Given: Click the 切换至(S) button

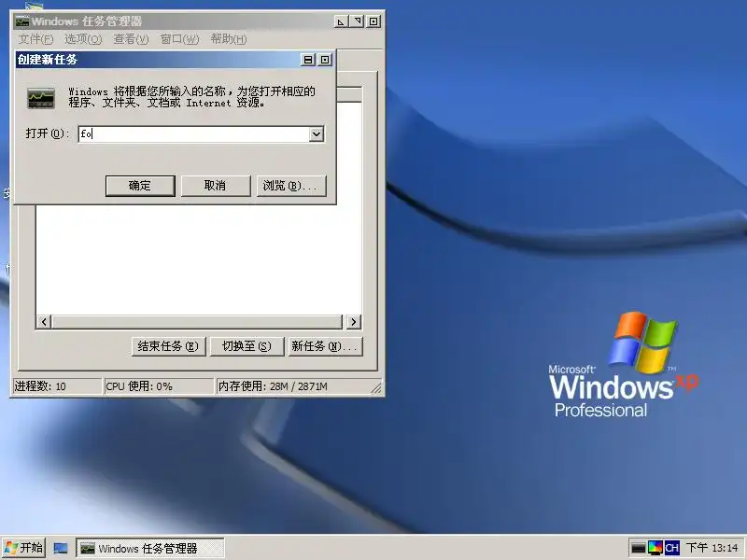Looking at the screenshot, I should 247,346.
